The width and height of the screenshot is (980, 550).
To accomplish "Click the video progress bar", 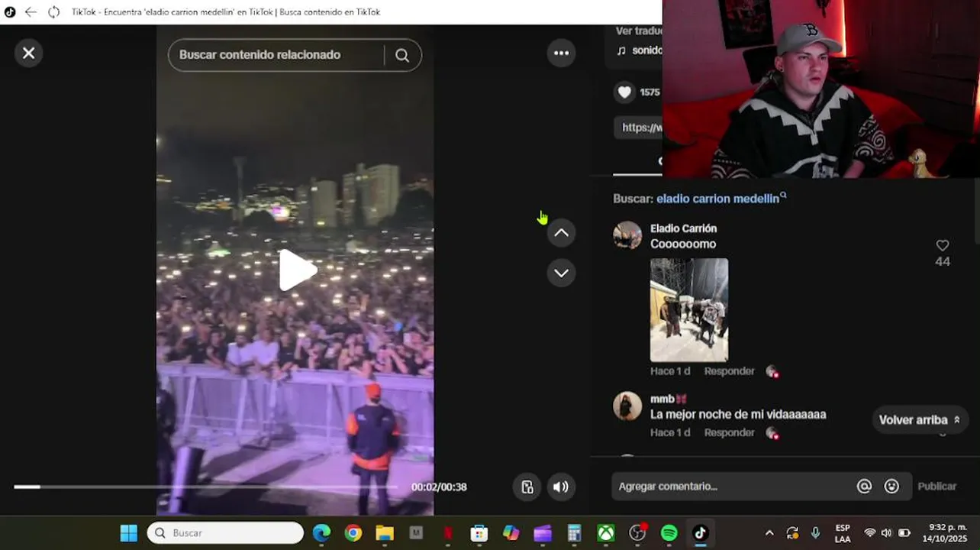I will 206,487.
